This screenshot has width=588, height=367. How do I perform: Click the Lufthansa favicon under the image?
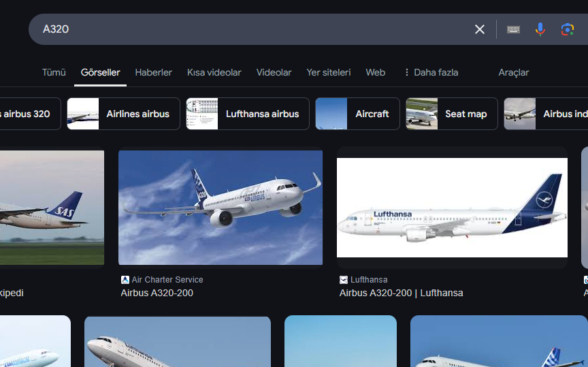point(344,280)
